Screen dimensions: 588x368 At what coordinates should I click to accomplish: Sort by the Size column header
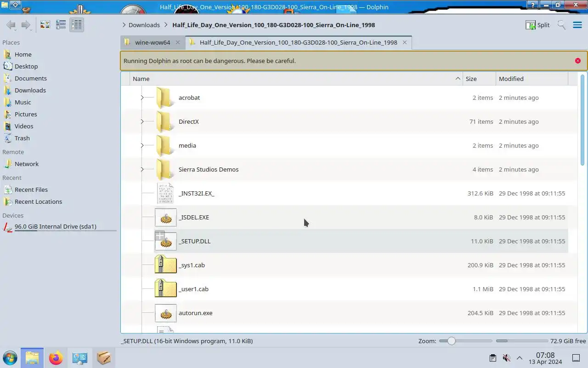click(479, 79)
